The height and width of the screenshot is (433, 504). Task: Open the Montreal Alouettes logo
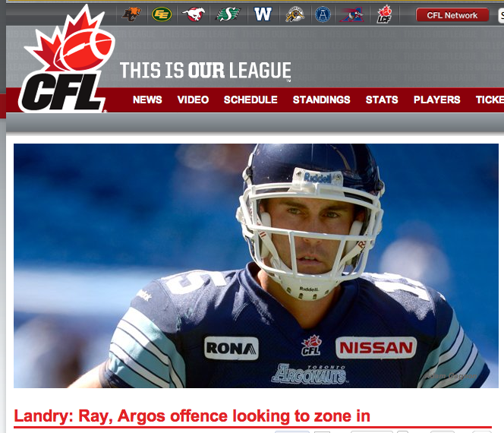point(351,14)
